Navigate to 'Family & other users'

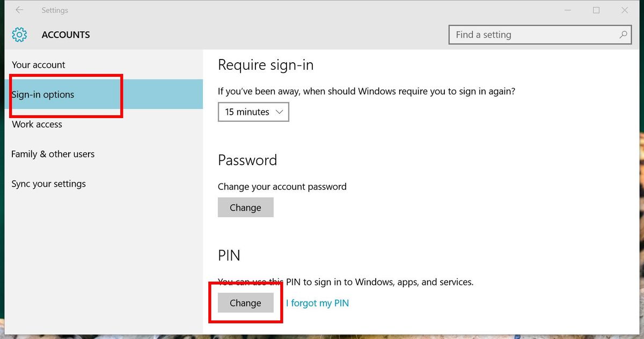[53, 153]
